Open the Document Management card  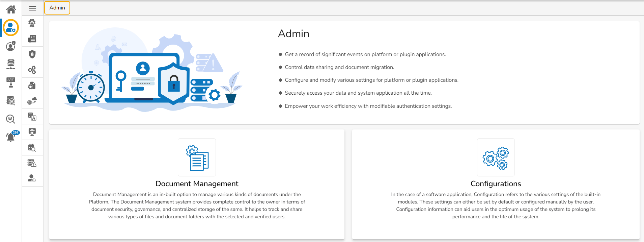[x=197, y=184]
